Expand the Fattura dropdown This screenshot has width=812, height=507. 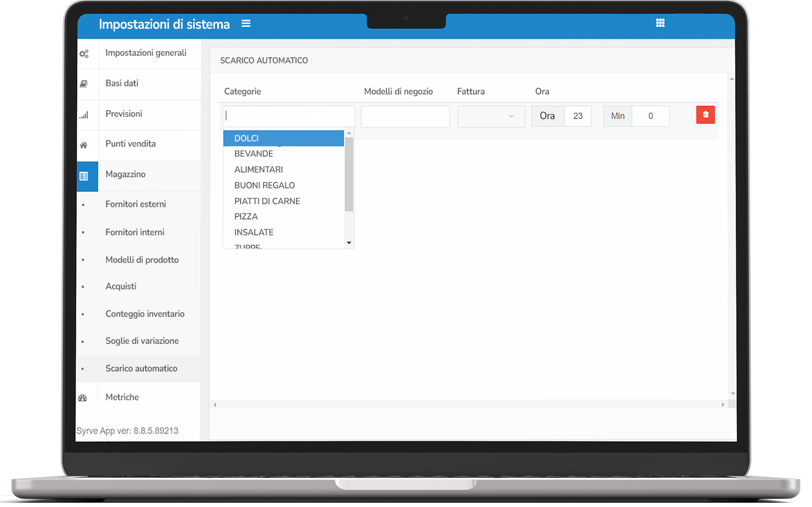tap(491, 117)
